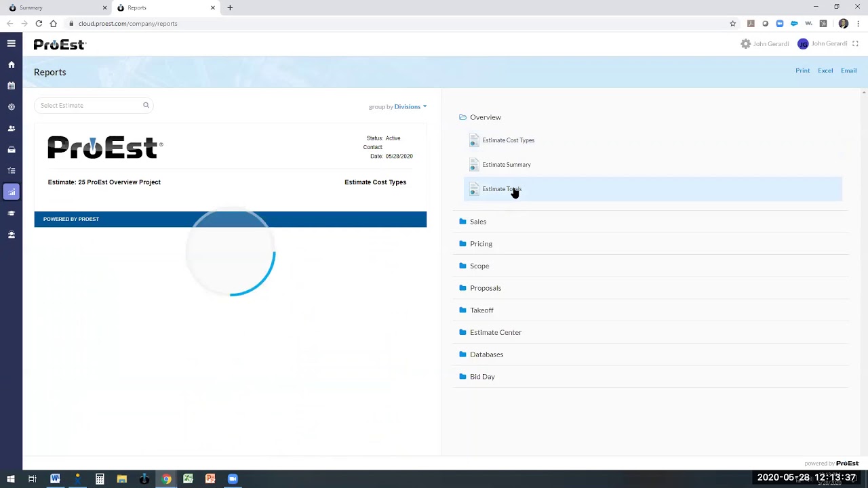This screenshot has height=488, width=868.
Task: Expand the Pricing folder
Action: 476,244
